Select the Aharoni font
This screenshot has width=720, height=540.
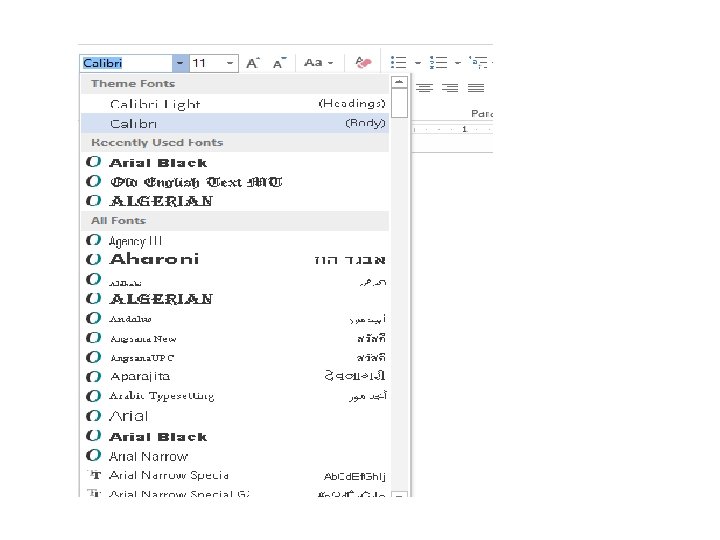[235, 259]
